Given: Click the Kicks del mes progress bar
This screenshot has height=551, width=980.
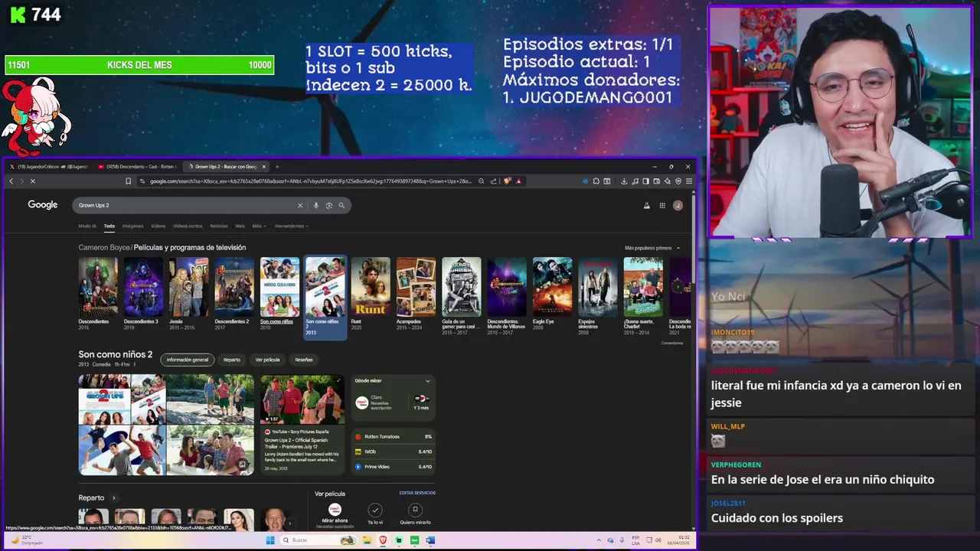Looking at the screenshot, I should pyautogui.click(x=139, y=65).
